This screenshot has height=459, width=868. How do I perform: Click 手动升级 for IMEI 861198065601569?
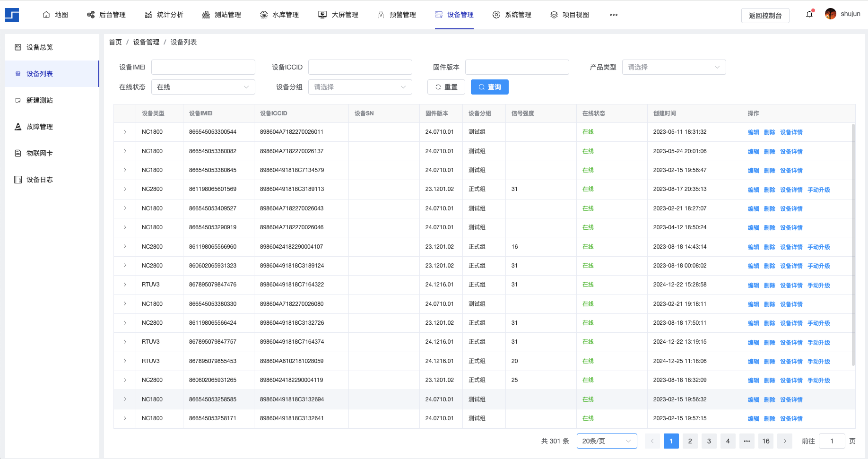pyautogui.click(x=818, y=190)
